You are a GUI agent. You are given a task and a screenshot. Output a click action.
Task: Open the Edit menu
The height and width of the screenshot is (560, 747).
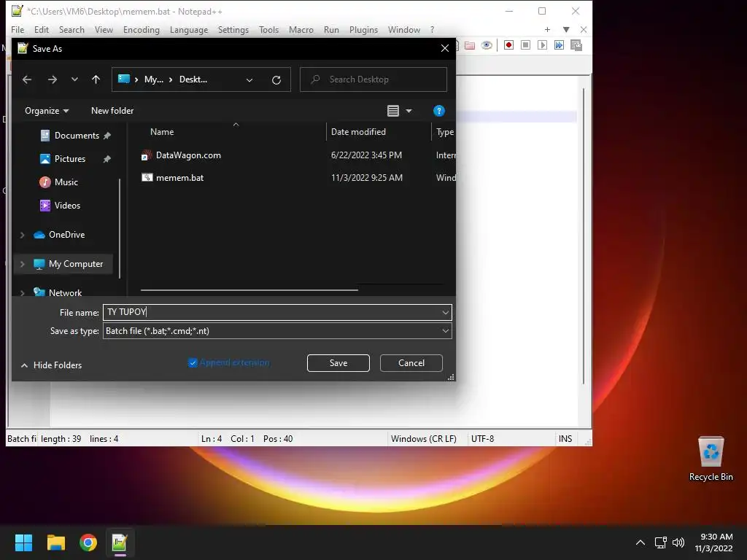coord(42,29)
